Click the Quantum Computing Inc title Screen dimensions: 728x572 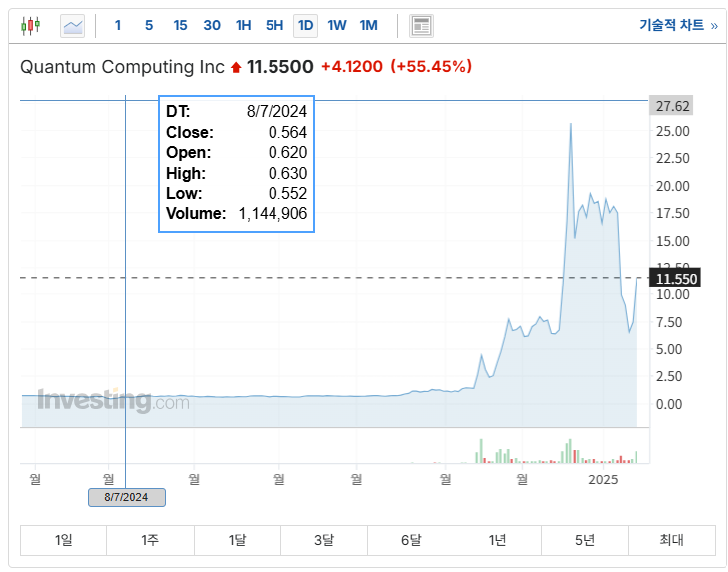pos(122,67)
